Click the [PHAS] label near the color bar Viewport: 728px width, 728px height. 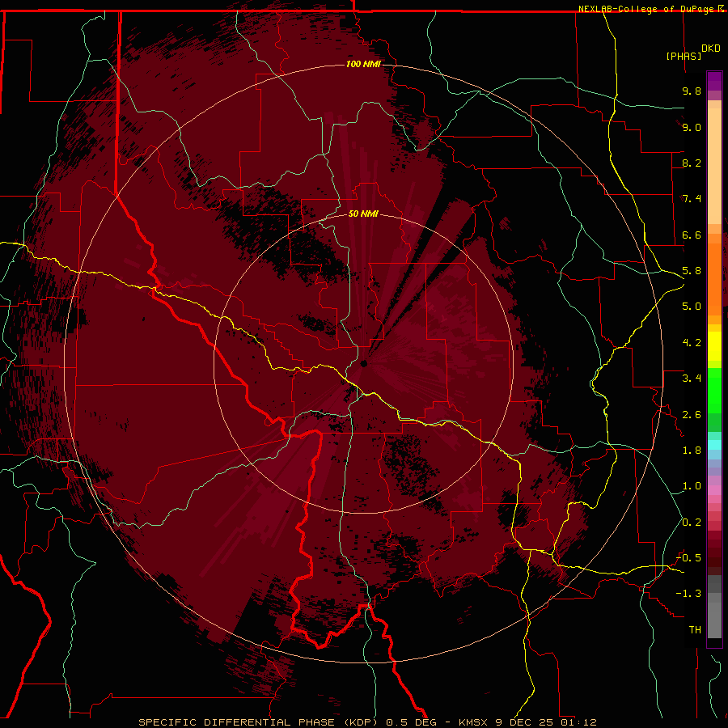click(x=684, y=56)
